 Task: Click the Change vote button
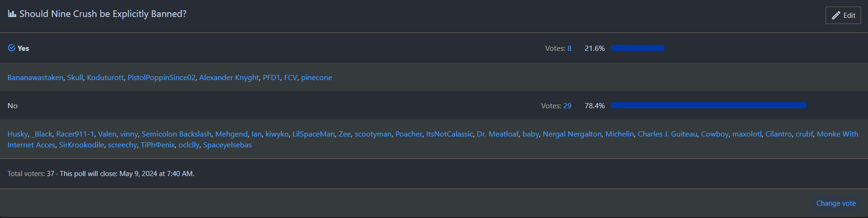point(836,203)
